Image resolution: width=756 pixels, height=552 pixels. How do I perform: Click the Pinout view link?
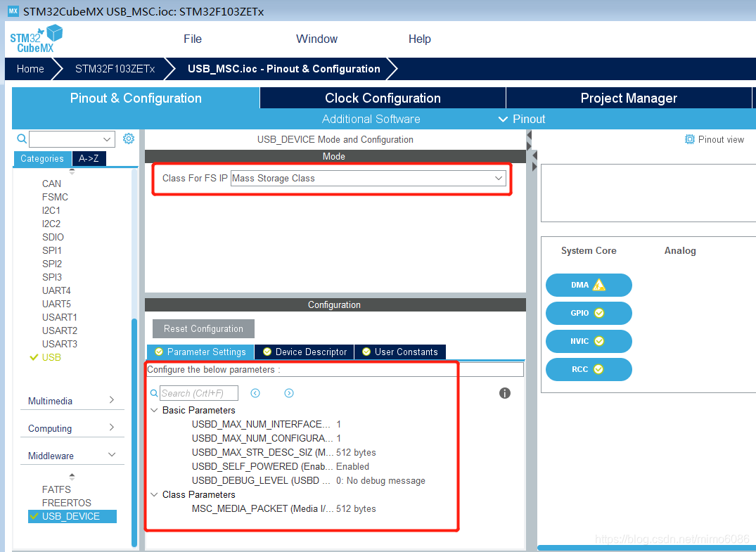721,139
